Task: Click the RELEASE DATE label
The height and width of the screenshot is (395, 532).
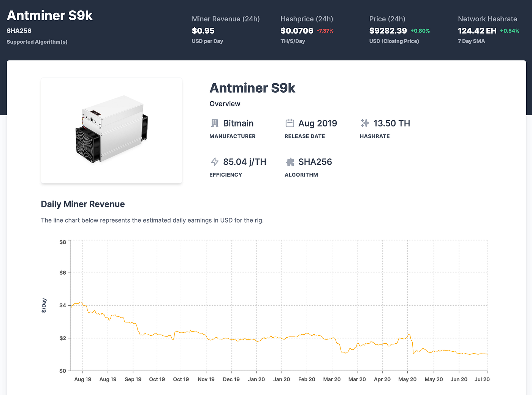Action: coord(305,136)
